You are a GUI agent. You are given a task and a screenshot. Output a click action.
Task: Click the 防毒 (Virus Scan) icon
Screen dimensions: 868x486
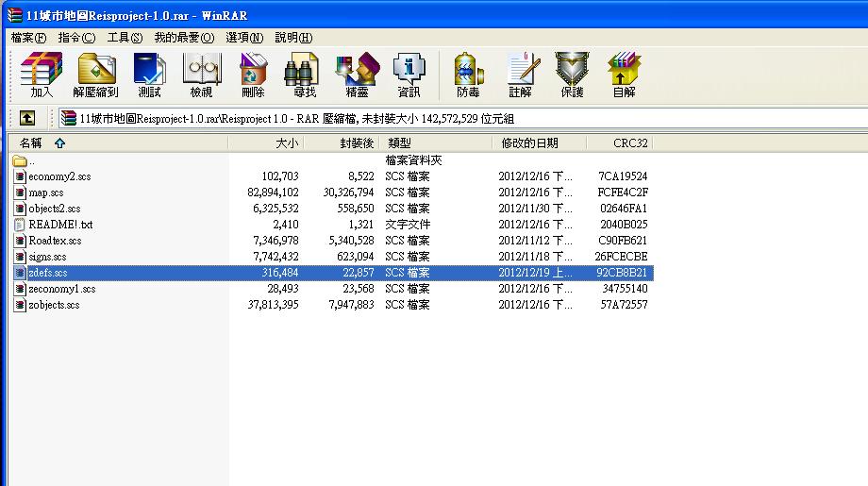468,75
